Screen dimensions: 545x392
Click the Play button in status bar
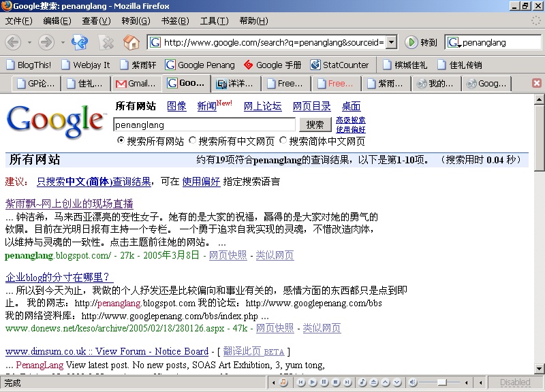tap(313, 382)
